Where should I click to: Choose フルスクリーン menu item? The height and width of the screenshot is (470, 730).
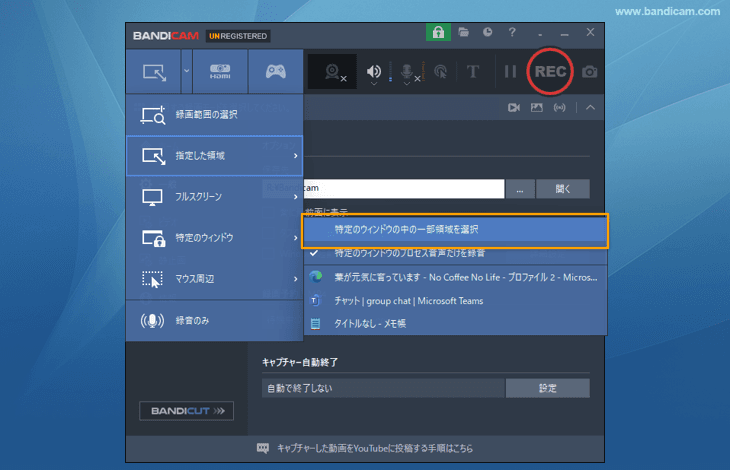(x=215, y=197)
